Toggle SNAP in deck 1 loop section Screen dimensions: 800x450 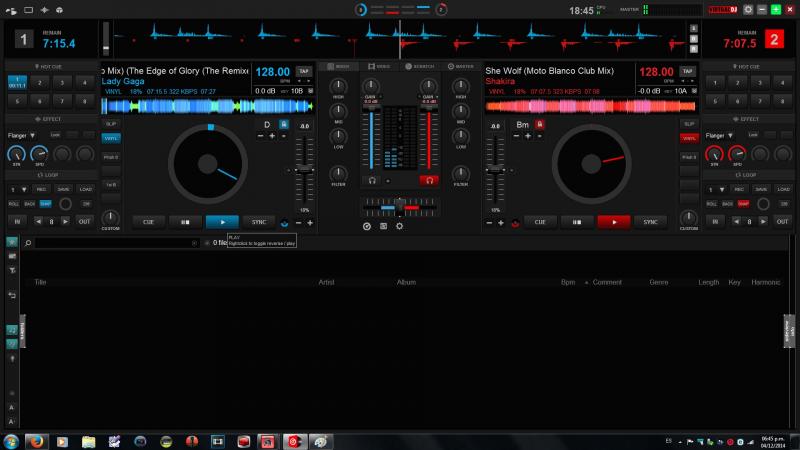(x=45, y=204)
